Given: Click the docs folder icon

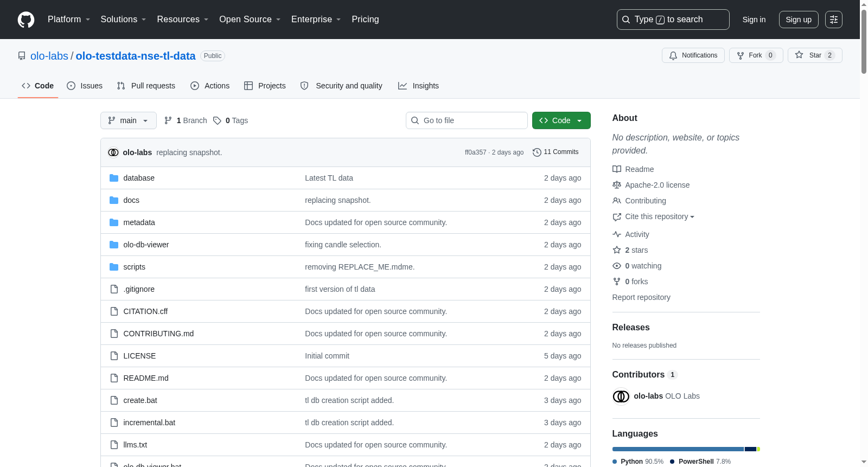Looking at the screenshot, I should [114, 200].
